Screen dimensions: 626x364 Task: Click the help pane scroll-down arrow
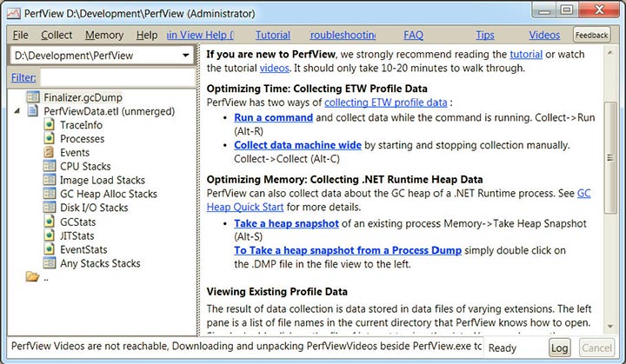tap(610, 327)
